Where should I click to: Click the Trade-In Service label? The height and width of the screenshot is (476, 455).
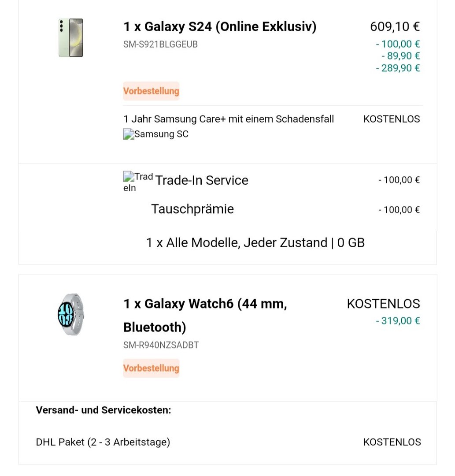click(201, 180)
